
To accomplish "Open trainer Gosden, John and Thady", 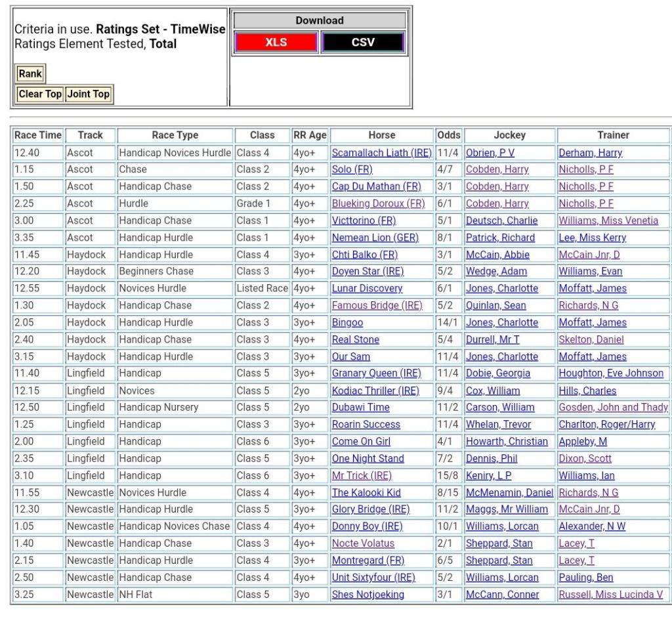I will 613,407.
